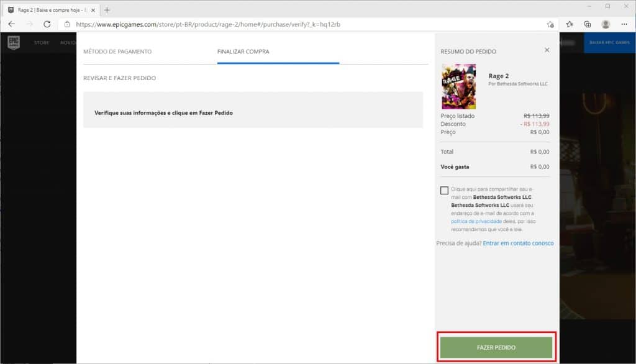Click the Rage 2 cover thumbnail

tap(459, 86)
